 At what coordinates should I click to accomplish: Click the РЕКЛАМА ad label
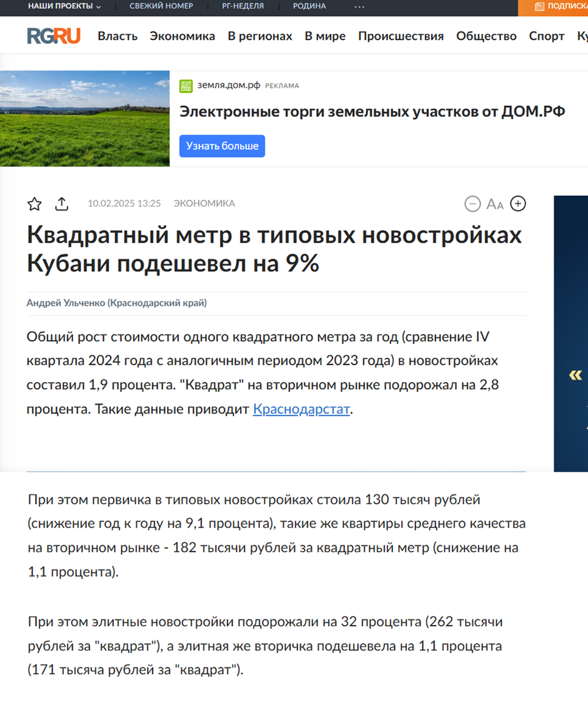pyautogui.click(x=282, y=86)
